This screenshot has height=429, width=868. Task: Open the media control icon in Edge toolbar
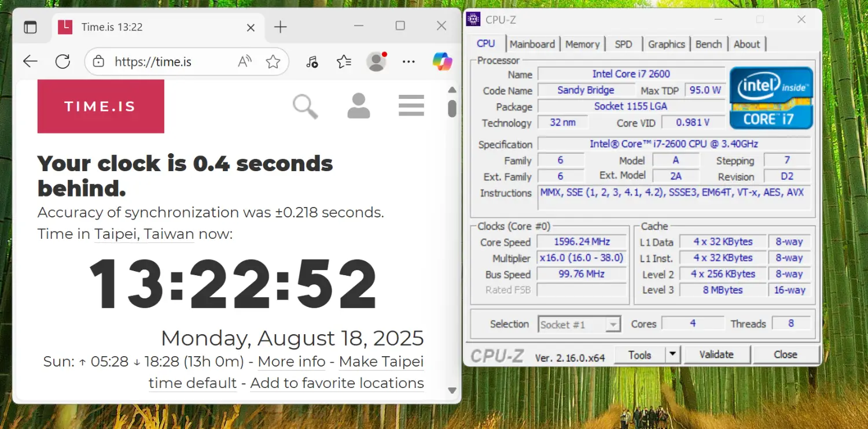312,62
